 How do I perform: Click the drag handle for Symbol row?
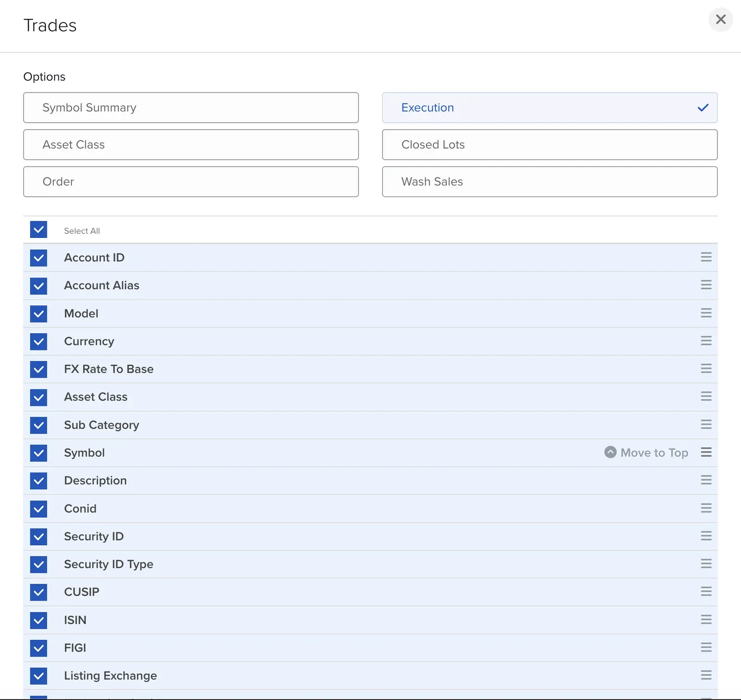tap(706, 452)
